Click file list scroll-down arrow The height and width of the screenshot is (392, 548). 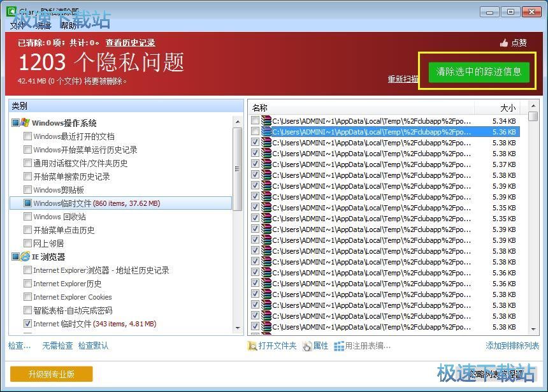pyautogui.click(x=533, y=329)
